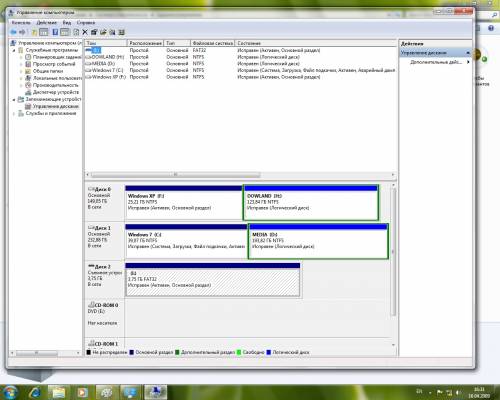Select the 3,75 ГБ FAT32 partition on Диск 2
Image resolution: width=500 pixels, height=400 pixels.
click(213, 280)
